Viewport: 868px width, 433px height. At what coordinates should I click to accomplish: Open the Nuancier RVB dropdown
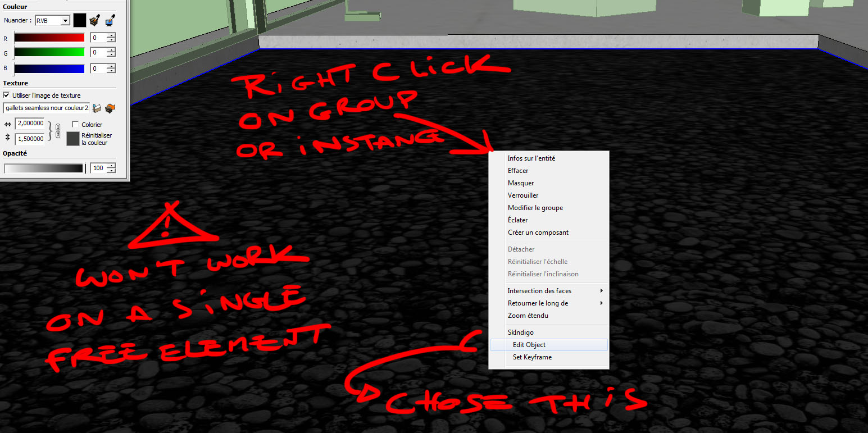coord(65,21)
